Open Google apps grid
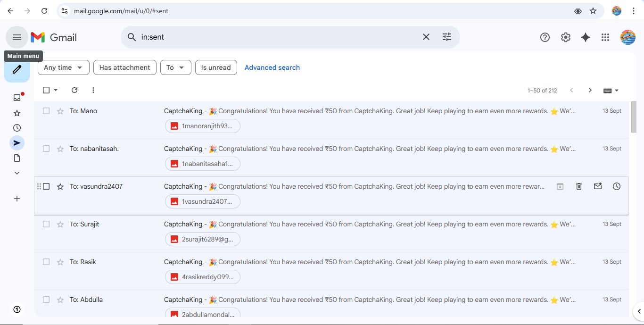The image size is (644, 325). point(605,37)
